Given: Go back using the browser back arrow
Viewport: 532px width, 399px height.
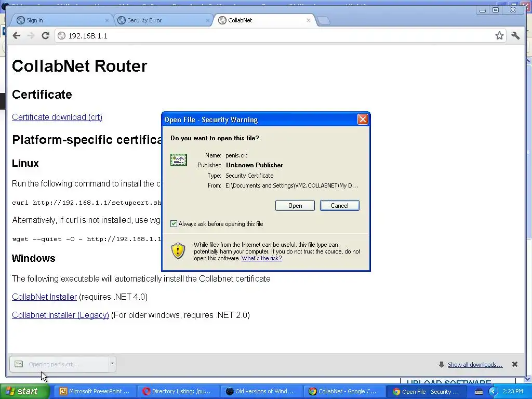Looking at the screenshot, I should (x=16, y=36).
